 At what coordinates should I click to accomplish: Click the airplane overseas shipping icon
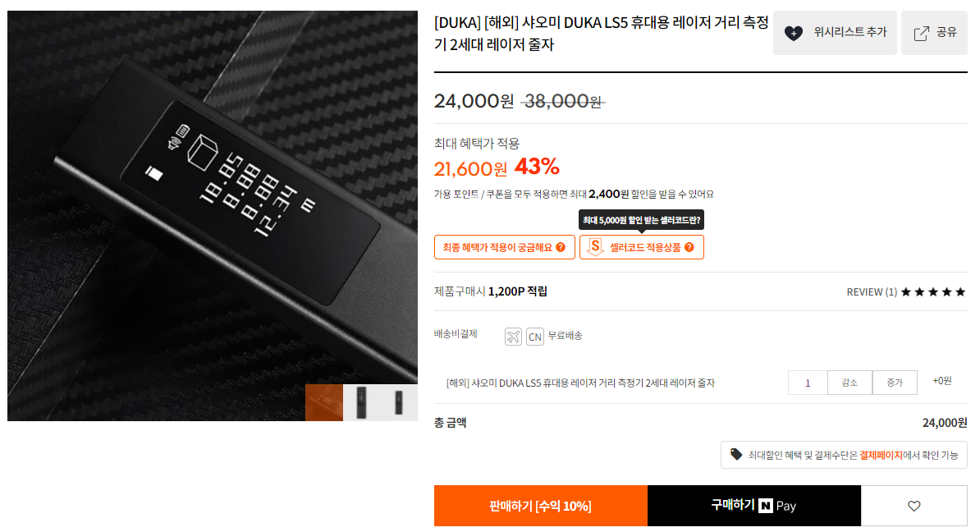513,337
